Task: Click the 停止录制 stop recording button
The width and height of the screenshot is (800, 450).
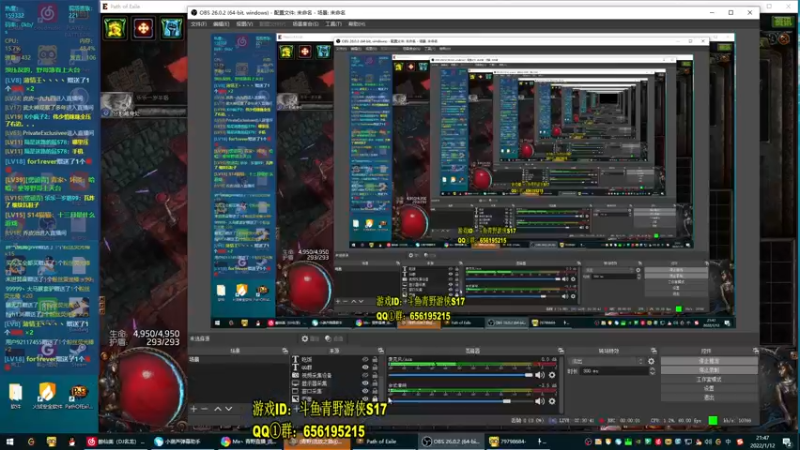Action: (x=709, y=370)
